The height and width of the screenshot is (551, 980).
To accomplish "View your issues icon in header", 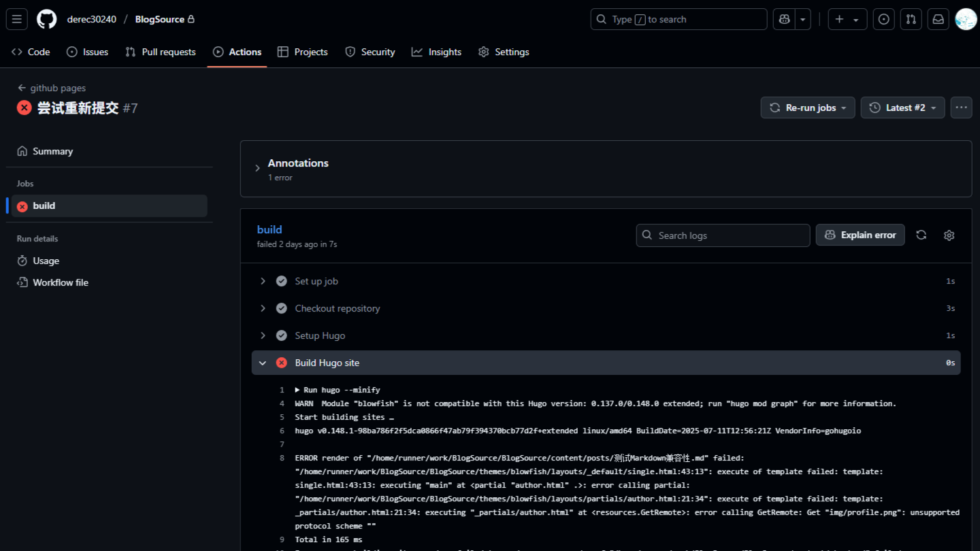I will (883, 19).
